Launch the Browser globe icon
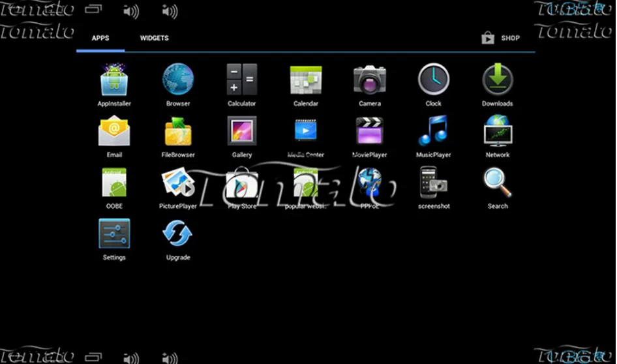Viewport: 617px width, 364px height. click(x=178, y=80)
